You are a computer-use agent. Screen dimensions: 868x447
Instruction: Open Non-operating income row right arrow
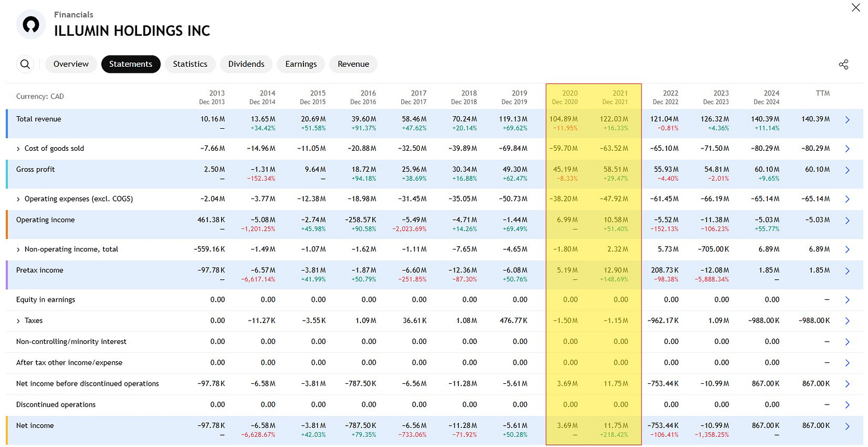(848, 250)
